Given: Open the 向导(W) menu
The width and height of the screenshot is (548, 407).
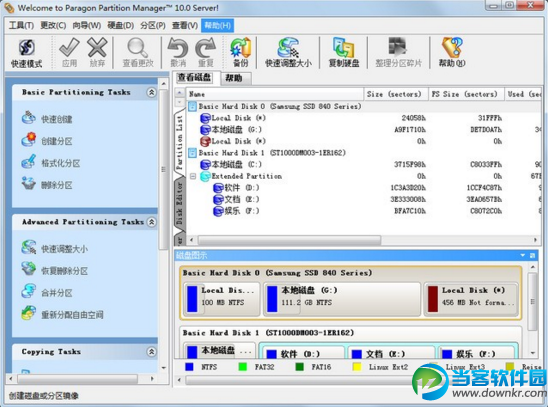Looking at the screenshot, I should pyautogui.click(x=87, y=26).
